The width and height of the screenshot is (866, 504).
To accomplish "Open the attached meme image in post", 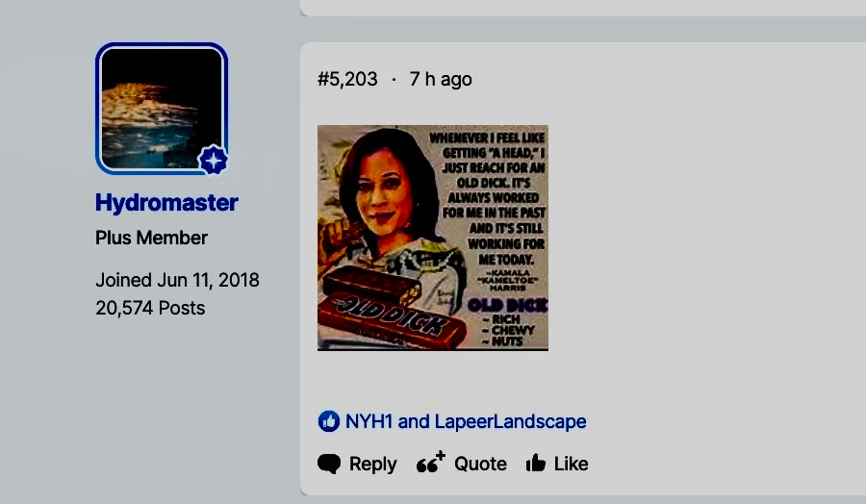I will 433,238.
